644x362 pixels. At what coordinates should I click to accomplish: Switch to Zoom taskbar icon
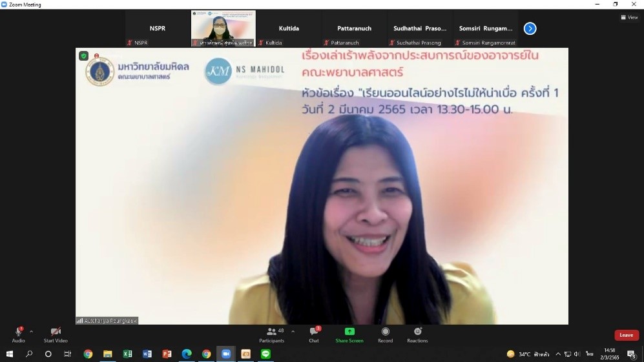[226, 354]
